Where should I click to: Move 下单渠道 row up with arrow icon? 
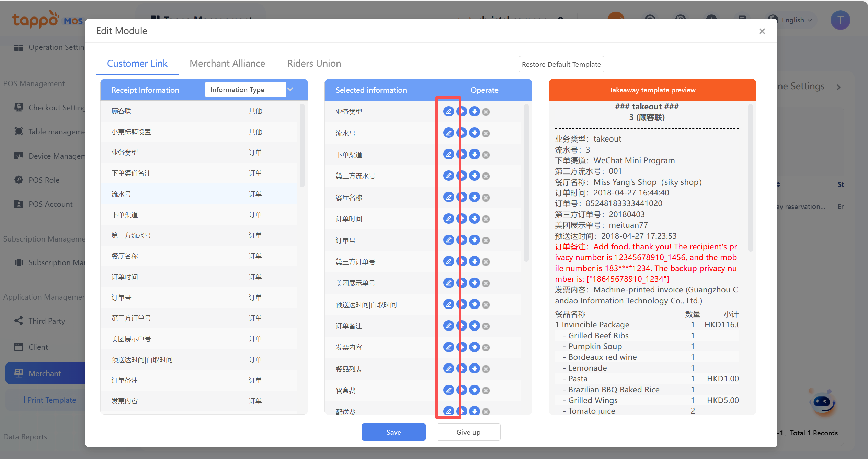pos(463,154)
